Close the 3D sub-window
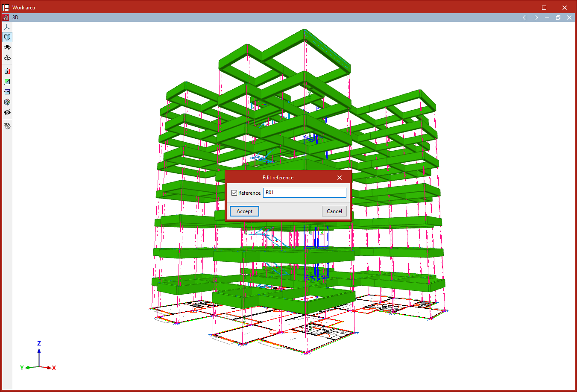577x392 pixels. pyautogui.click(x=569, y=18)
